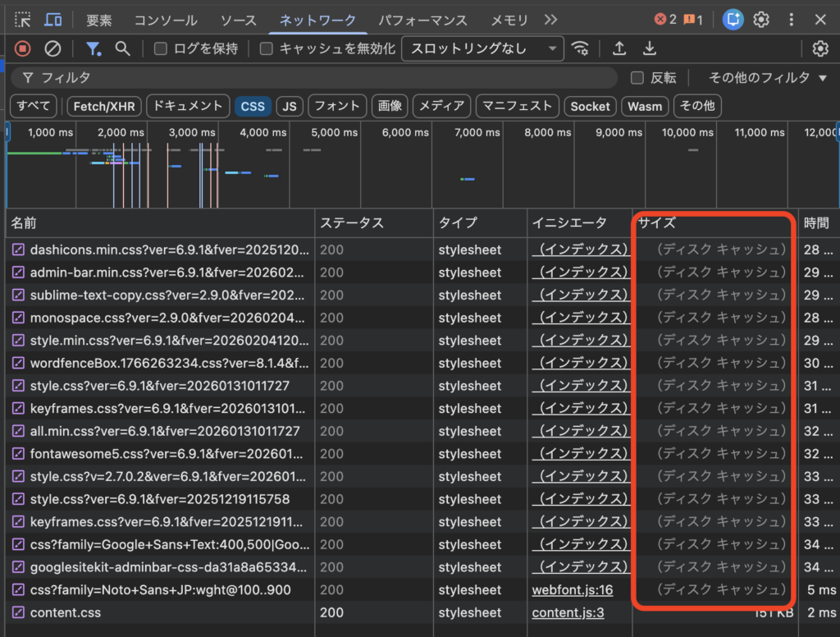The image size is (840, 637).
Task: Open network request search
Action: 123,48
